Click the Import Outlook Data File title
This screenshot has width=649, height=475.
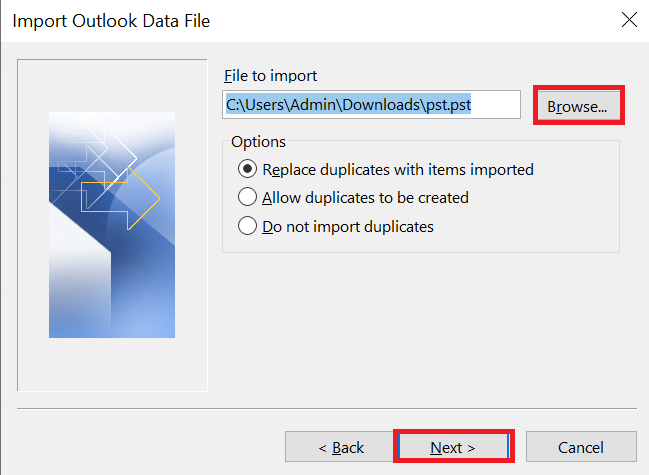tap(111, 21)
